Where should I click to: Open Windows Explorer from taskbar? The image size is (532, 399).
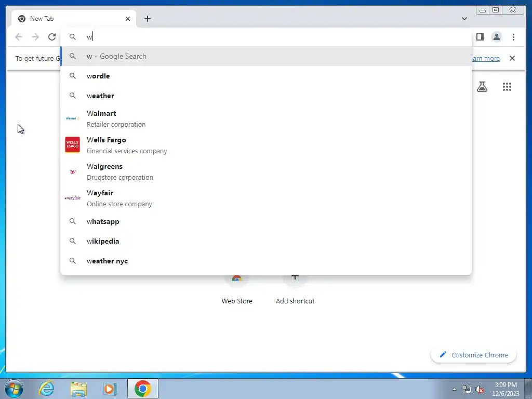78,389
